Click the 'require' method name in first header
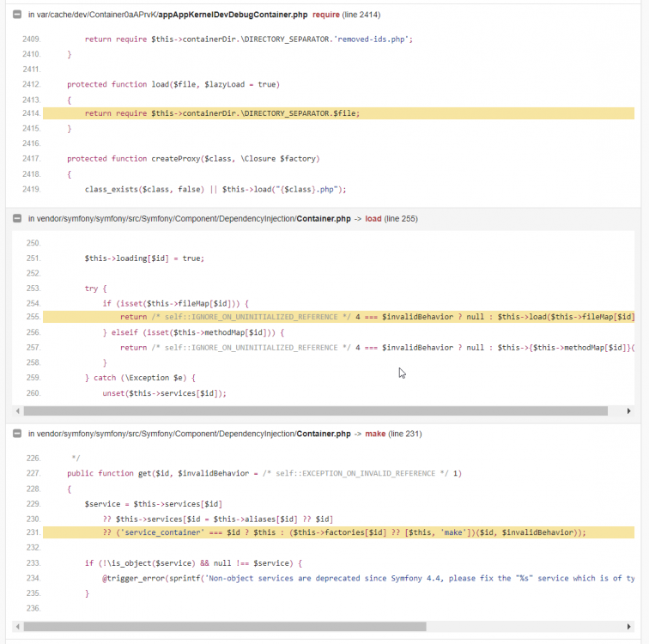 coord(325,15)
